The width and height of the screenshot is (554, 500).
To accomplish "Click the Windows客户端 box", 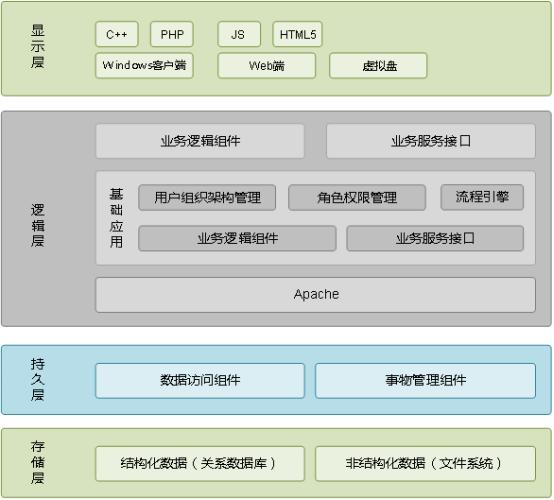I will (x=145, y=65).
